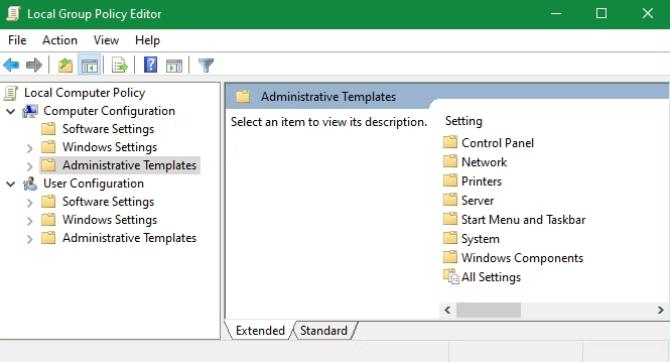Expand Windows Settings under User Configuration
This screenshot has width=670, height=362.
coord(29,221)
